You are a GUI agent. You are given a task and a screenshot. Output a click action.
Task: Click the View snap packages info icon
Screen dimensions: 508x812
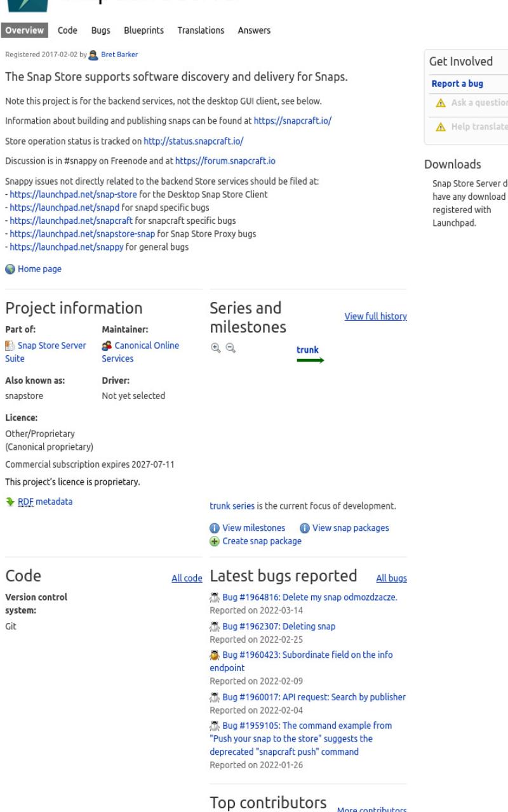coord(304,528)
